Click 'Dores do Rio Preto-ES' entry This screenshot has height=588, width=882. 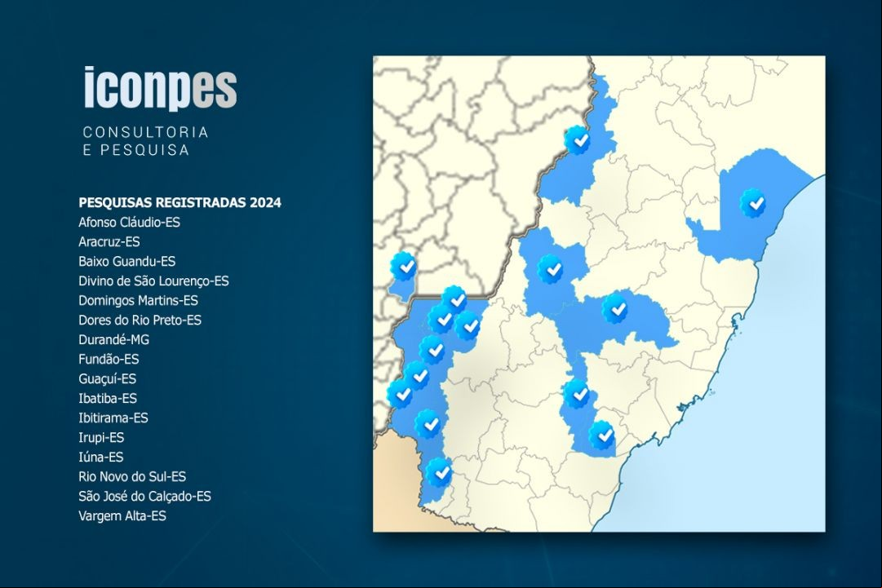point(140,320)
